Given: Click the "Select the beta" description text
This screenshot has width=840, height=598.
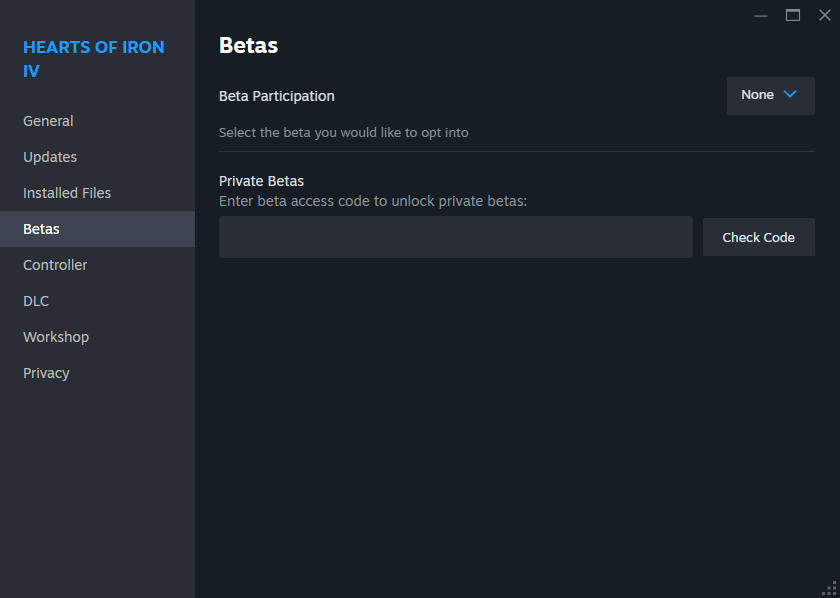Looking at the screenshot, I should pyautogui.click(x=343, y=132).
